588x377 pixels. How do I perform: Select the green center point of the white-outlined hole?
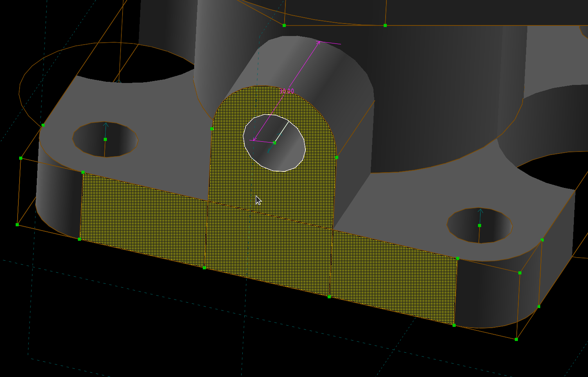click(x=274, y=143)
